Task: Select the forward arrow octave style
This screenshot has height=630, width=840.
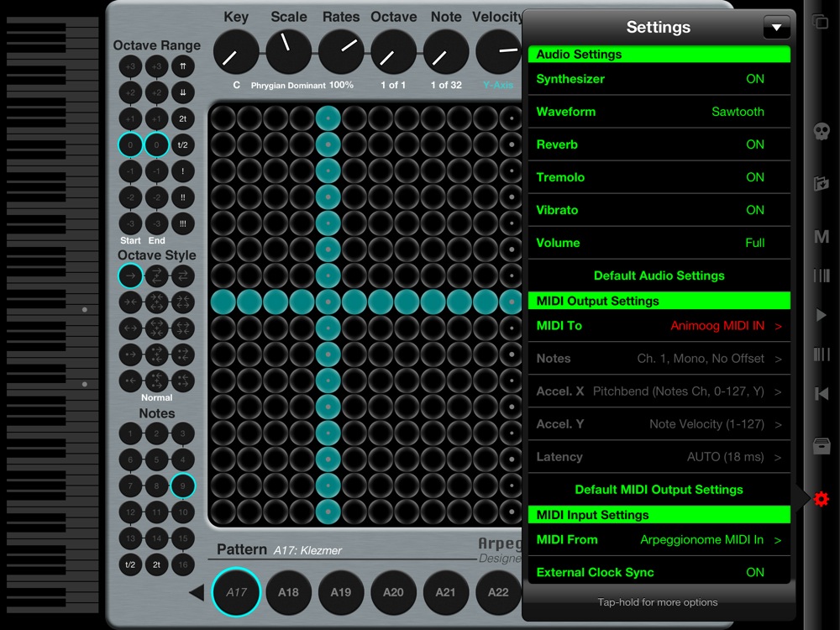Action: tap(130, 276)
